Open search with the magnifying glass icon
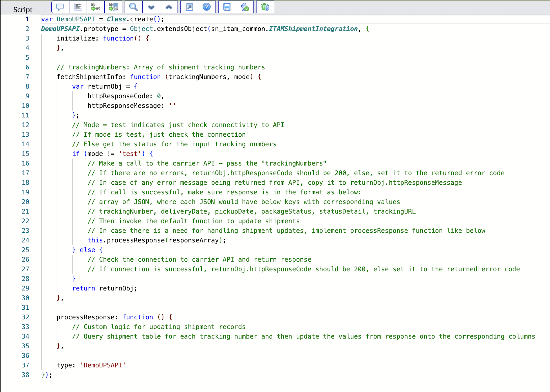Viewport: 550px width, 392px height. pyautogui.click(x=133, y=7)
